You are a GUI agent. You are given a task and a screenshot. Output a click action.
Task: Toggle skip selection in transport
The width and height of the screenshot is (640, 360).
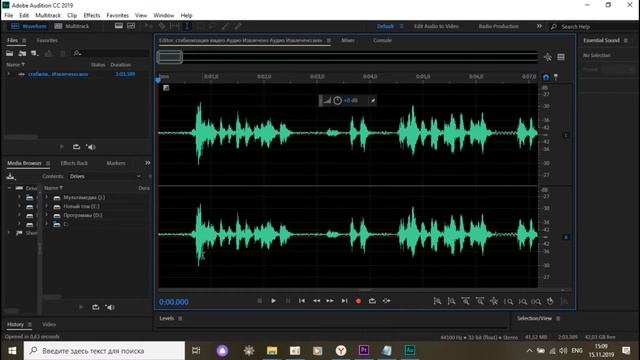point(386,301)
